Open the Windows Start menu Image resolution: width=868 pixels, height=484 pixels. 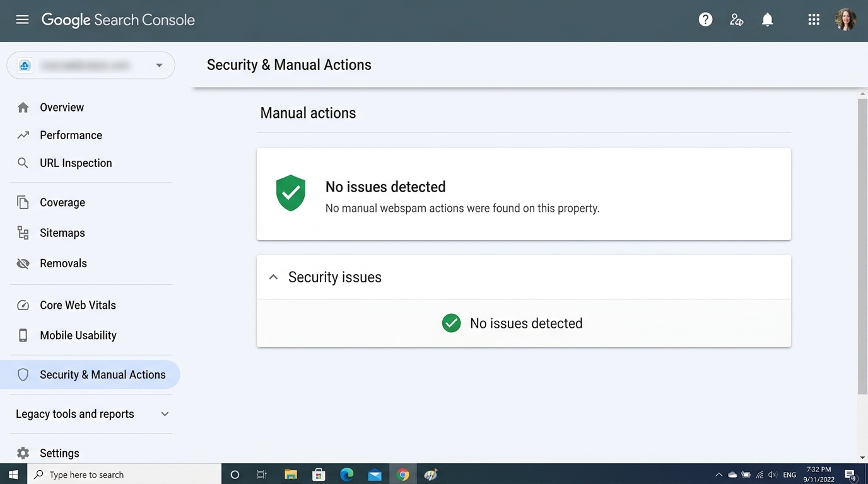point(13,475)
